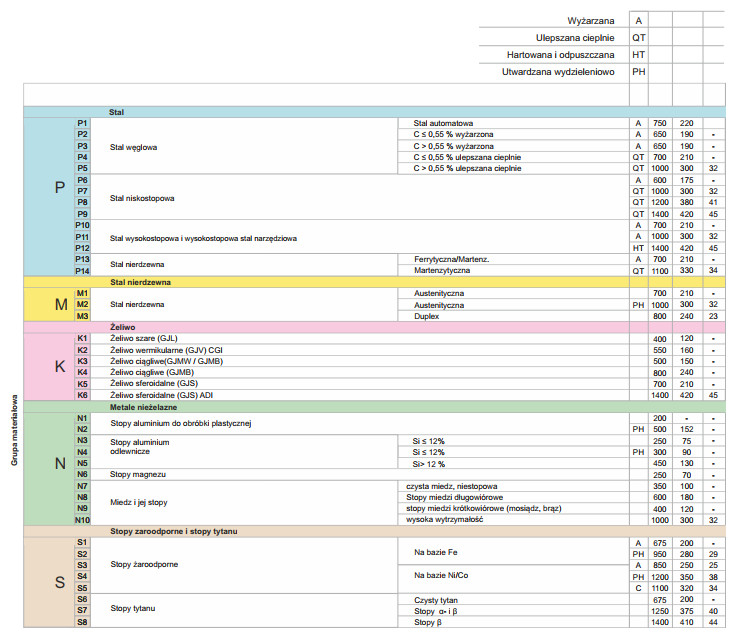The image size is (736, 638).
Task: Select the Ulepszana cieplnie legend label
Action: (x=566, y=37)
